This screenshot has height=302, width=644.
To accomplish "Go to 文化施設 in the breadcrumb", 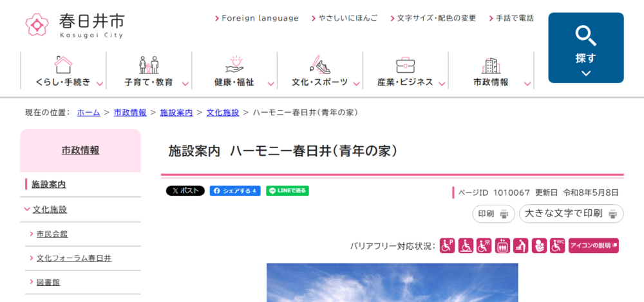I will (223, 113).
